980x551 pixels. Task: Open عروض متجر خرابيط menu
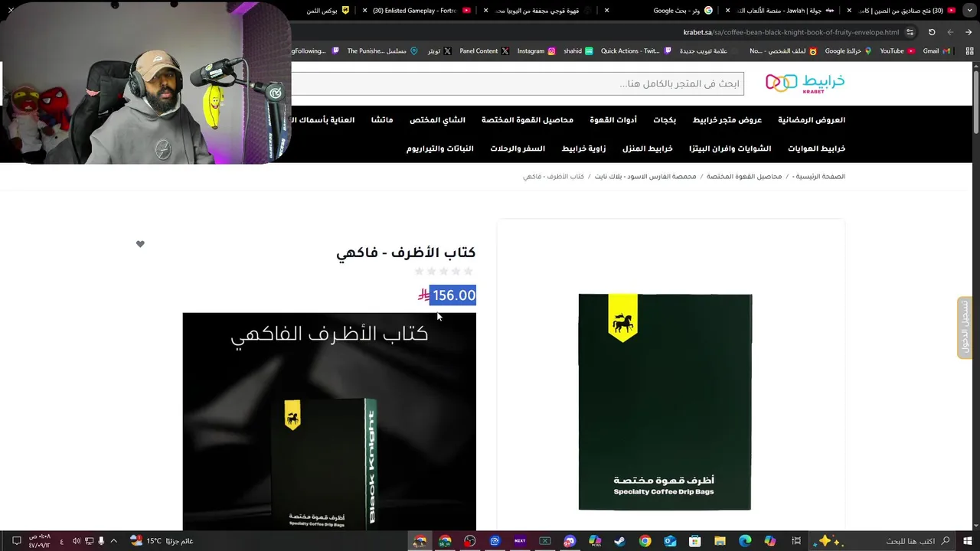[x=727, y=120]
